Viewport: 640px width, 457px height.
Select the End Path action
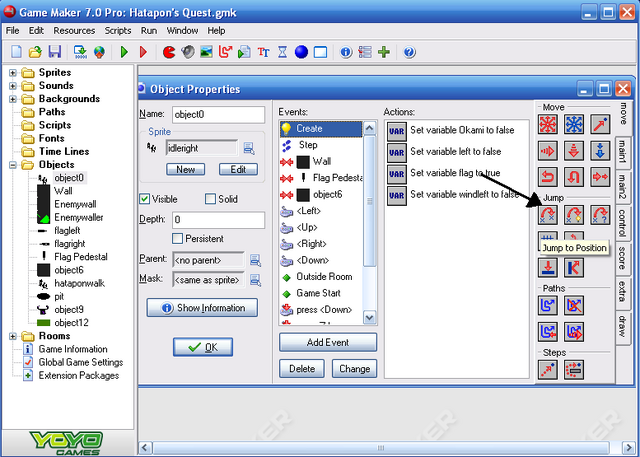(574, 305)
